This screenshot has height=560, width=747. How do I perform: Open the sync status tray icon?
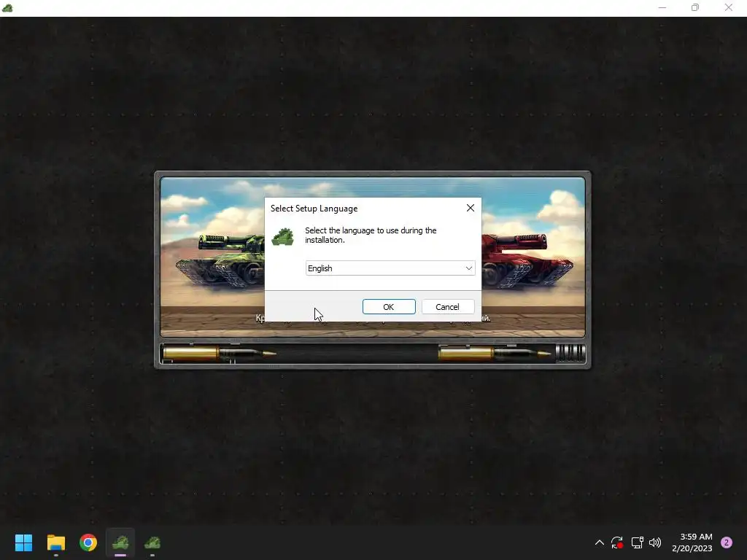(617, 542)
